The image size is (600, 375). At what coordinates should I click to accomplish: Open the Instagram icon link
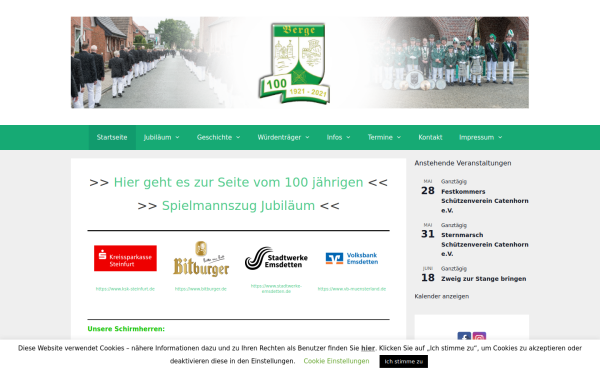click(x=479, y=336)
